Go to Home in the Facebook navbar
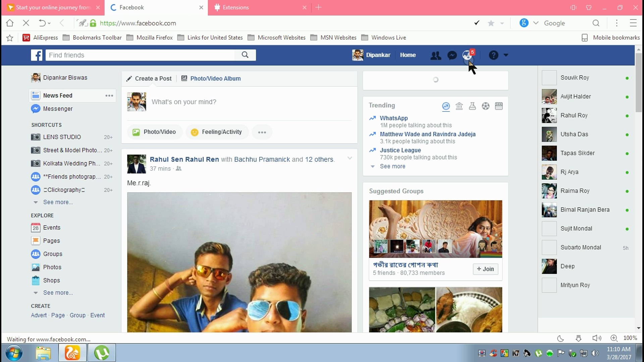The width and height of the screenshot is (644, 362). tap(408, 55)
